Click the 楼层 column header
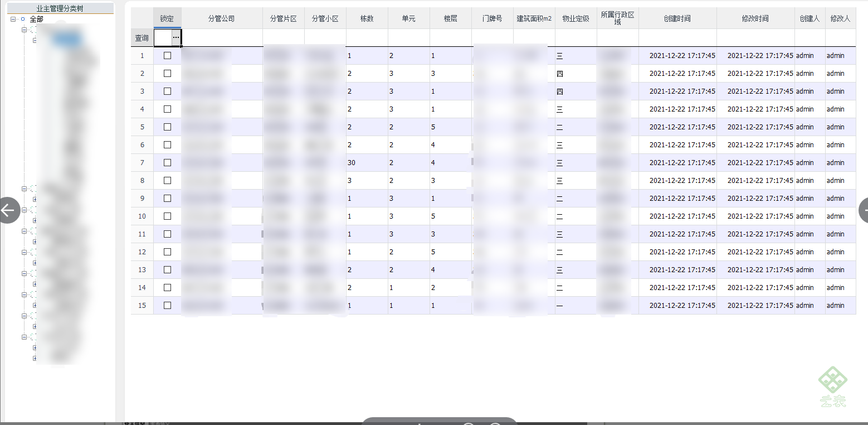The height and width of the screenshot is (425, 868). [451, 18]
